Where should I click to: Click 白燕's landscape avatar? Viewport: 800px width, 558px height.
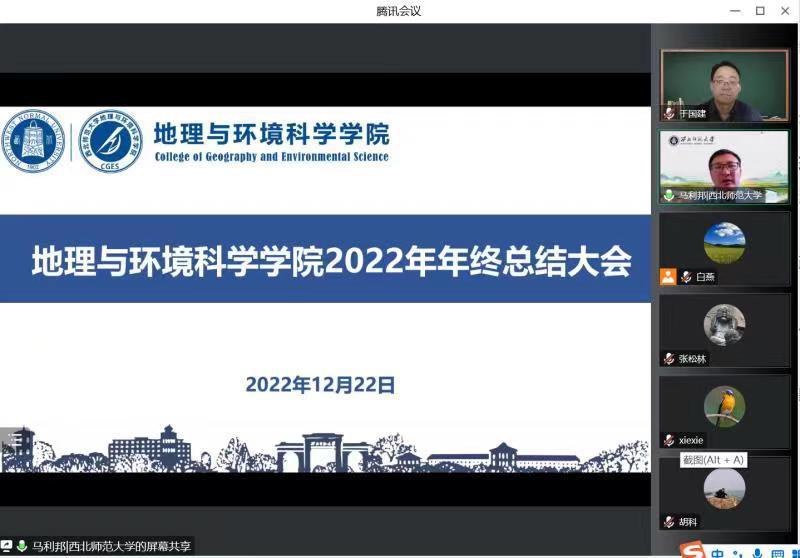(x=725, y=242)
